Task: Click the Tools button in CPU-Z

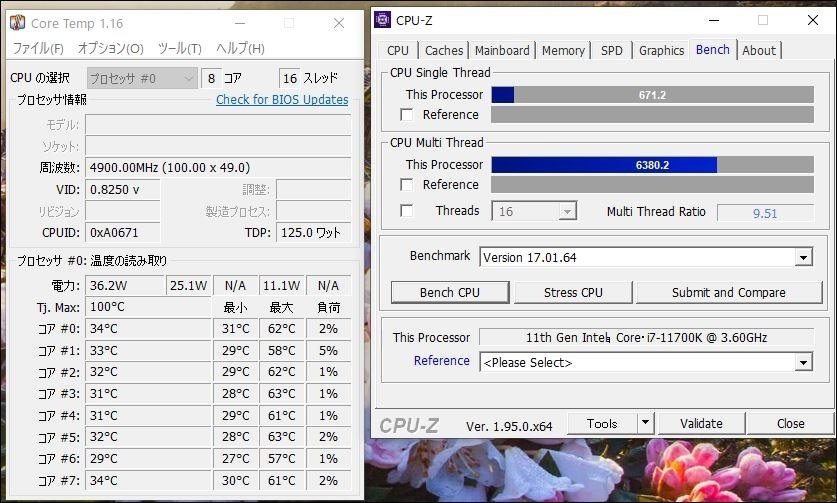Action: (x=602, y=423)
